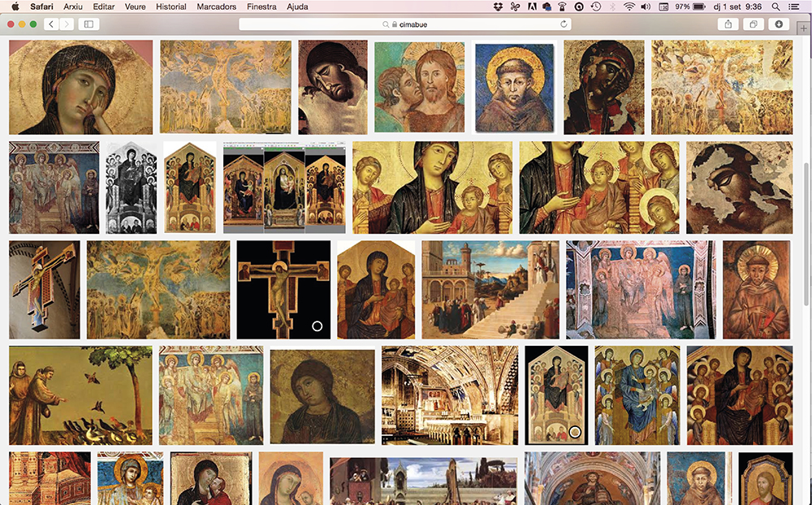The width and height of the screenshot is (812, 505).
Task: Open Spotlight search
Action: tap(775, 6)
